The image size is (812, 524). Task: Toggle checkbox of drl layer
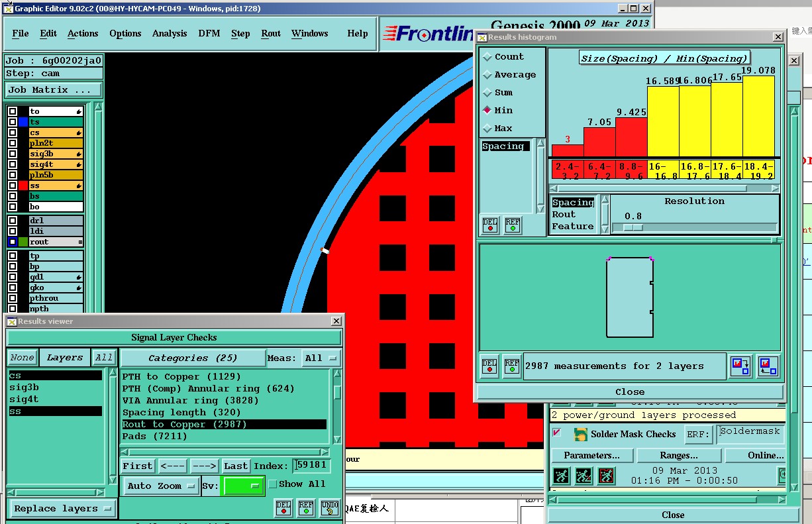(x=12, y=221)
